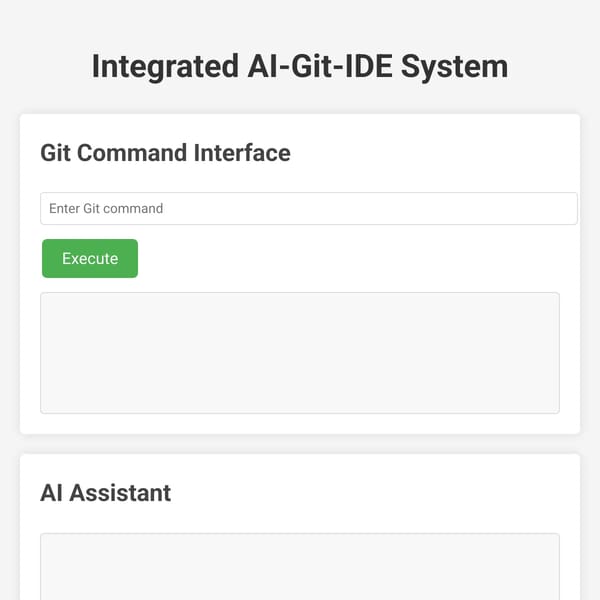Click the AI Assistant response area
The image size is (600, 600).
click(x=300, y=567)
